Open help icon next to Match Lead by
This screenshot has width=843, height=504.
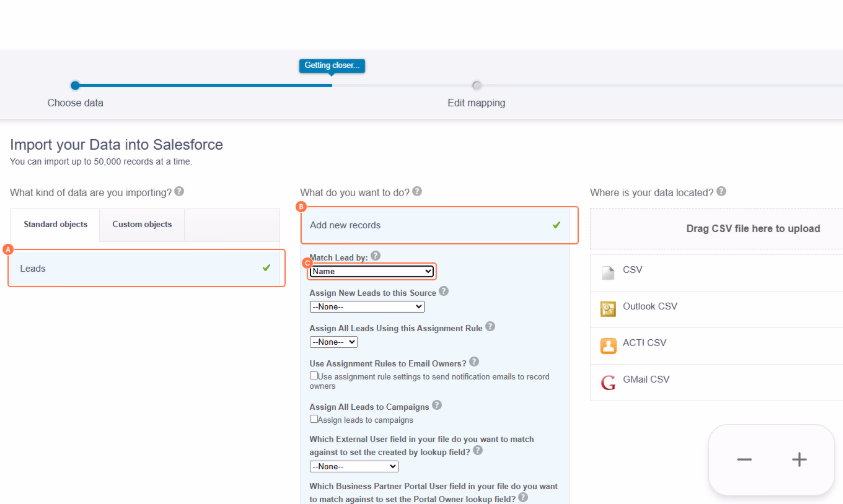(375, 256)
